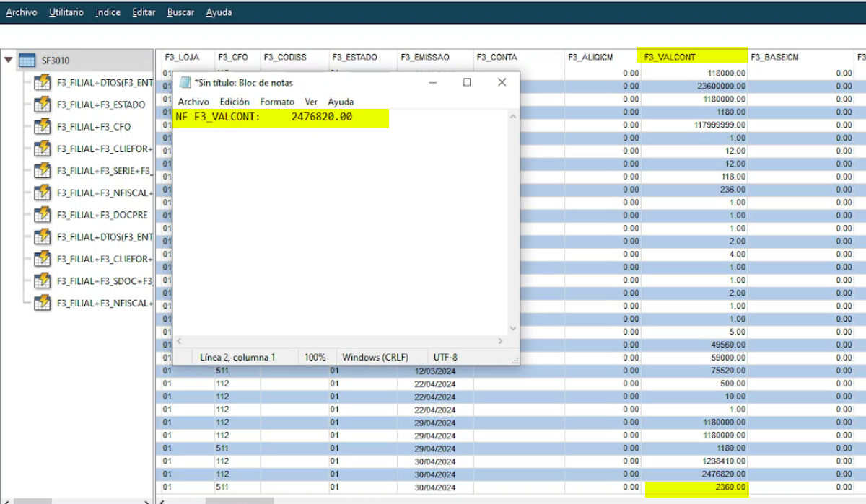Click the F3_LOJA column header
Image resolution: width=866 pixels, height=504 pixels.
coord(185,57)
